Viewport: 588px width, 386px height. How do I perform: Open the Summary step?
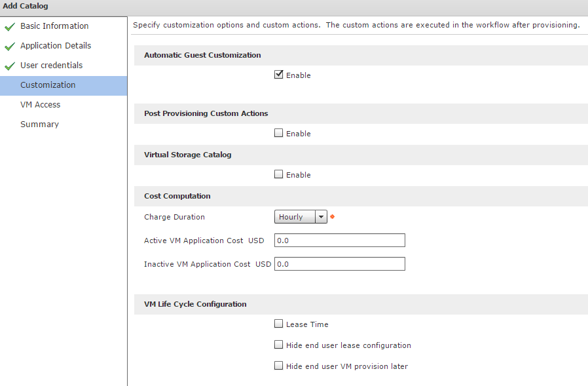coord(39,125)
